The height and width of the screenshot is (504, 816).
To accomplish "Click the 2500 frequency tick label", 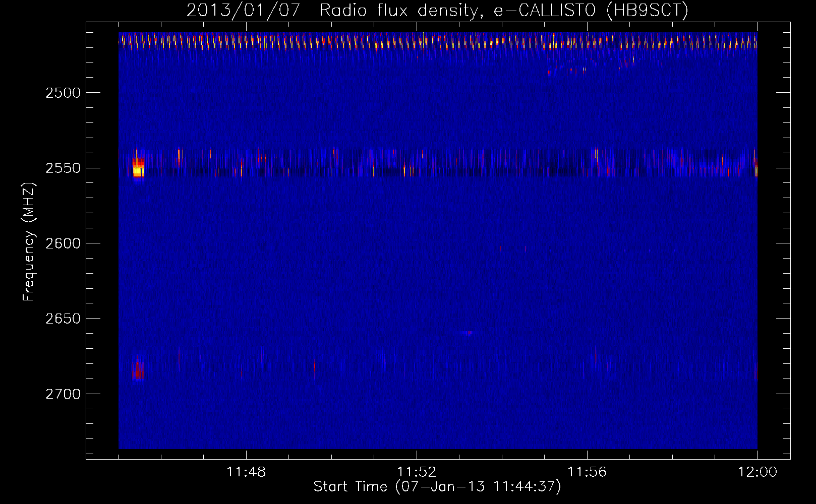I will (63, 93).
